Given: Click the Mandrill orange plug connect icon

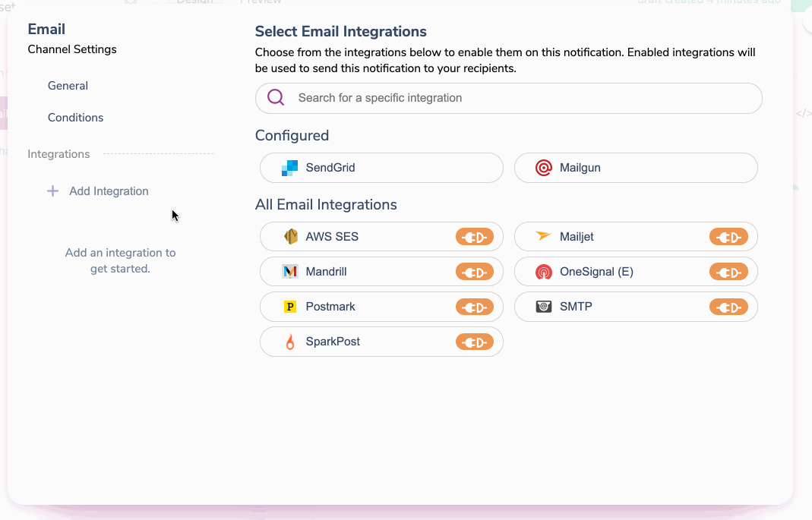Looking at the screenshot, I should [x=474, y=273].
